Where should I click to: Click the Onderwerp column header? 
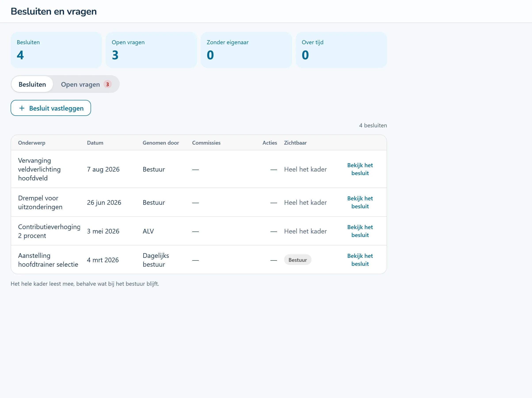point(32,143)
